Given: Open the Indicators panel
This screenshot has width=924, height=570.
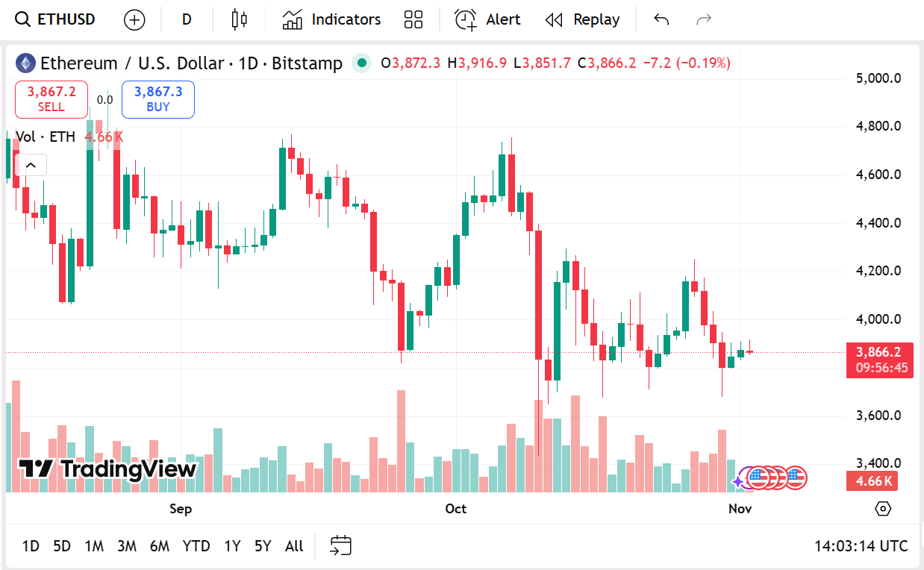Looking at the screenshot, I should coord(331,19).
